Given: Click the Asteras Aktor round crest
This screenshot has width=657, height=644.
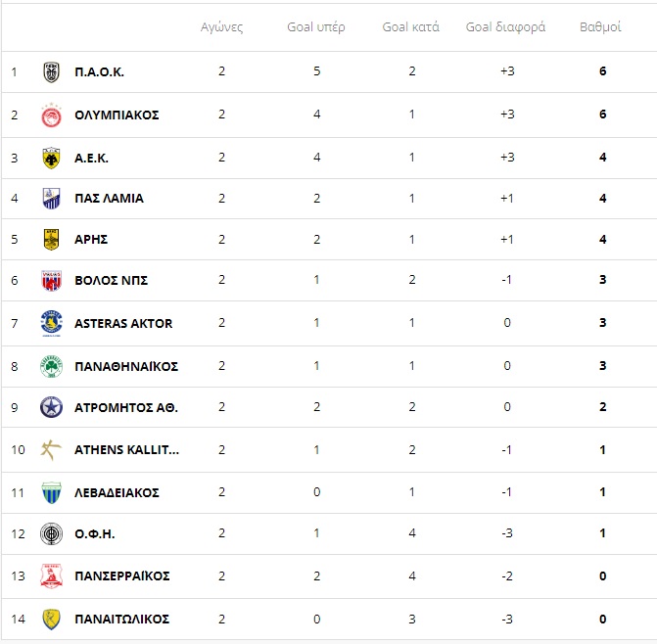Looking at the screenshot, I should point(51,324).
